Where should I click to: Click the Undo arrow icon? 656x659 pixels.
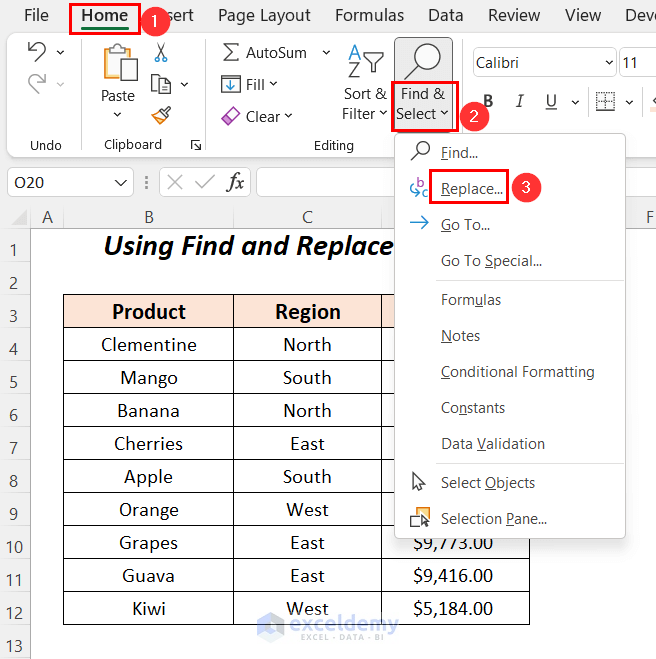pyautogui.click(x=36, y=52)
